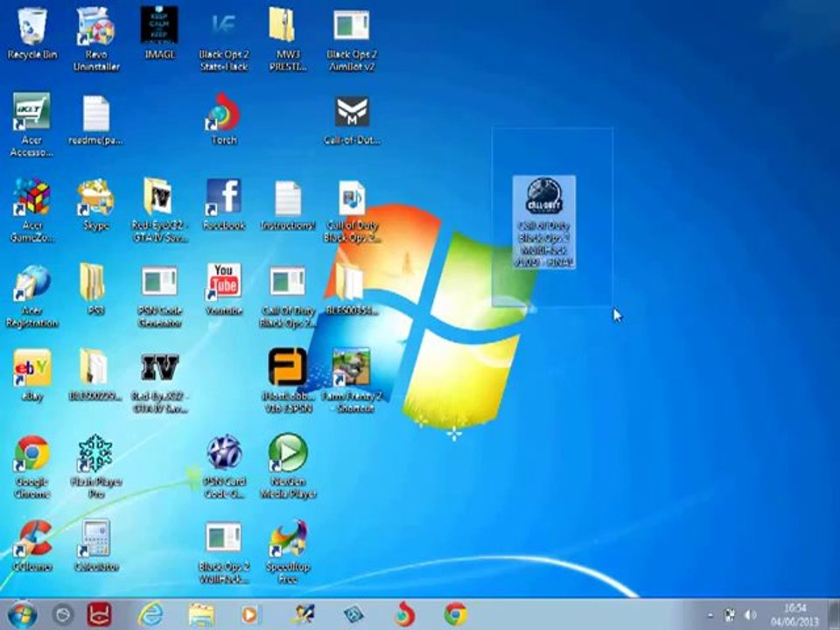Select the BLUS00229... folder
Image resolution: width=840 pixels, height=630 pixels.
[96, 375]
